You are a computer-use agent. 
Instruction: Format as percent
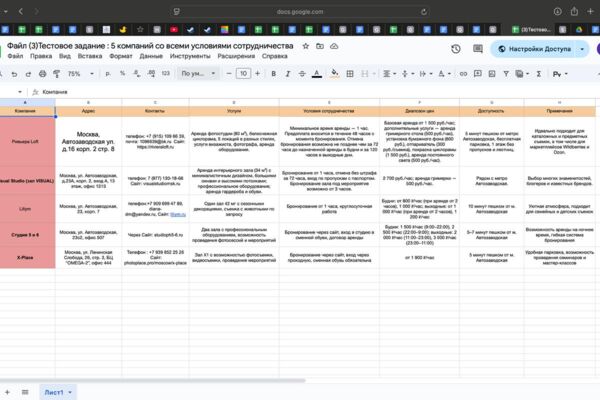[122, 73]
